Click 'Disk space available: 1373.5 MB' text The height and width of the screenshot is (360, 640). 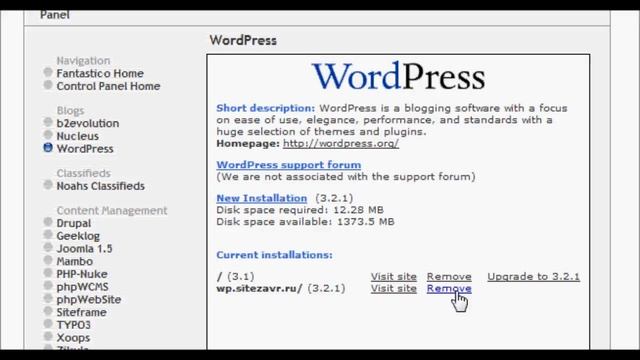click(x=305, y=222)
